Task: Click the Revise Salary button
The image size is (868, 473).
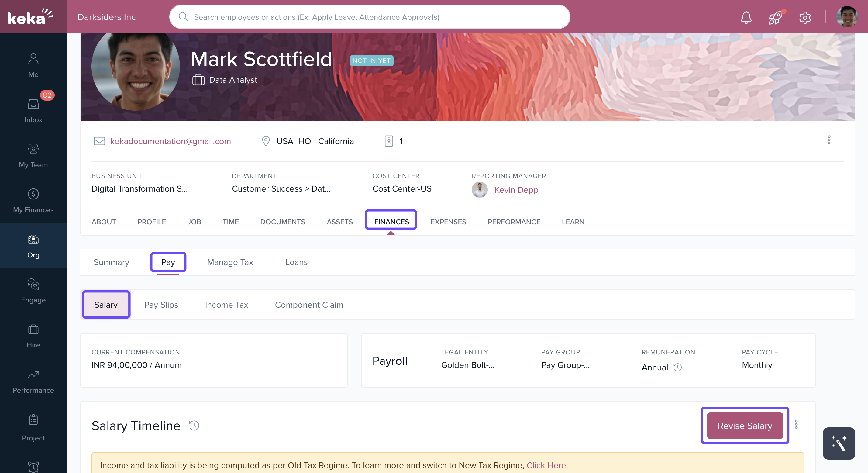Action: pos(745,426)
